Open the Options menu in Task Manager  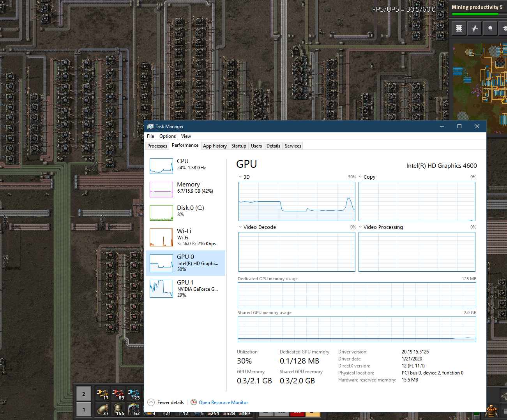coord(168,136)
